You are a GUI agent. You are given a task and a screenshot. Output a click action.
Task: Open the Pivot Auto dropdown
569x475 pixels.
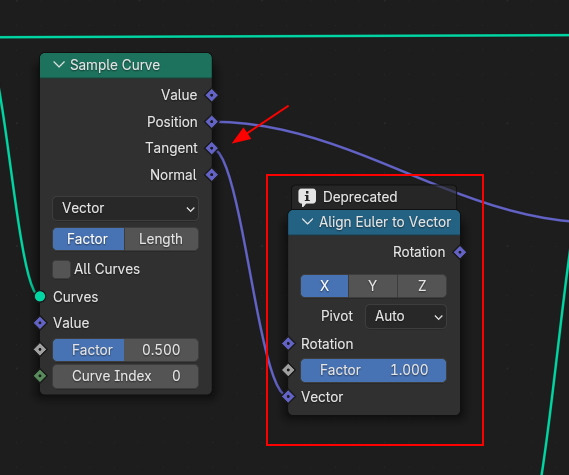coord(406,316)
